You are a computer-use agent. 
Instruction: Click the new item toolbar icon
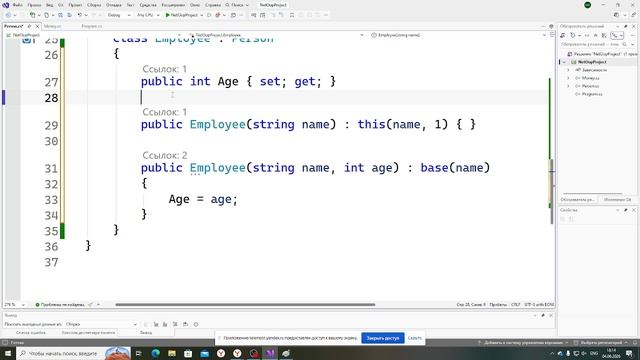click(32, 15)
